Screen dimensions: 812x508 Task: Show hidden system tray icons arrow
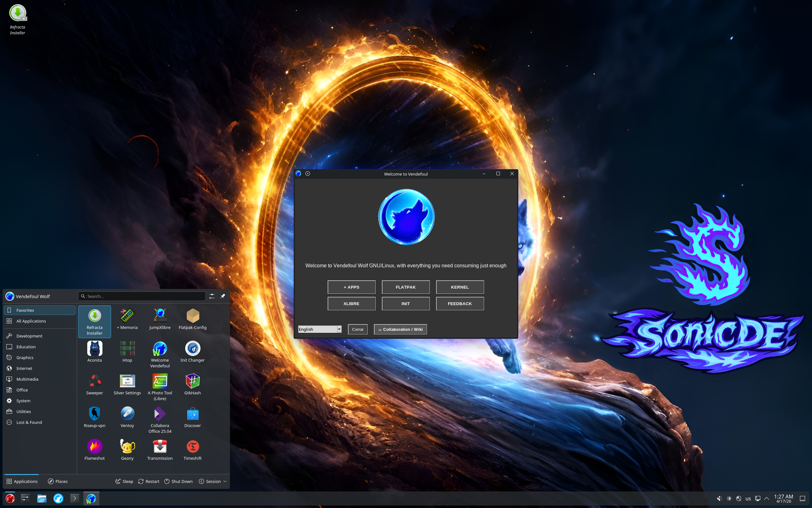click(x=767, y=498)
